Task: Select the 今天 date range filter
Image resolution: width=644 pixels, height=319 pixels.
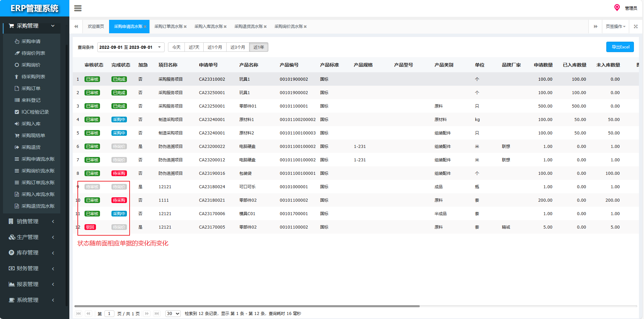Action: click(x=176, y=47)
